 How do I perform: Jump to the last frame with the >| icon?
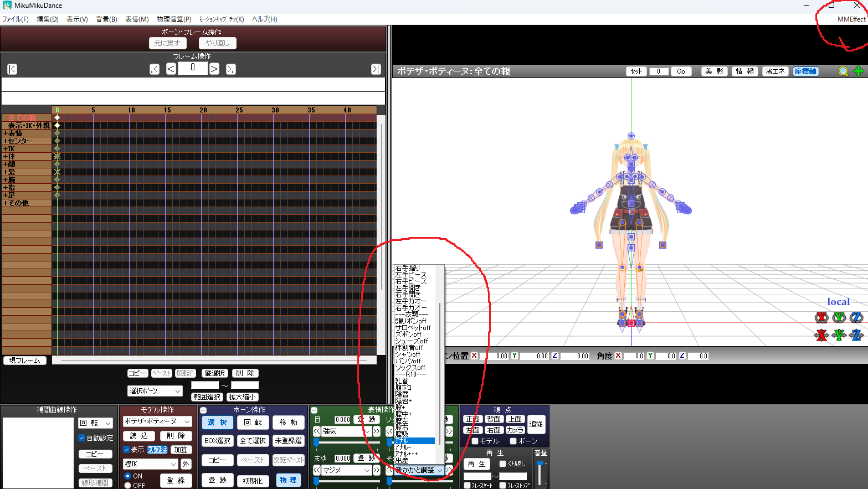click(x=376, y=69)
